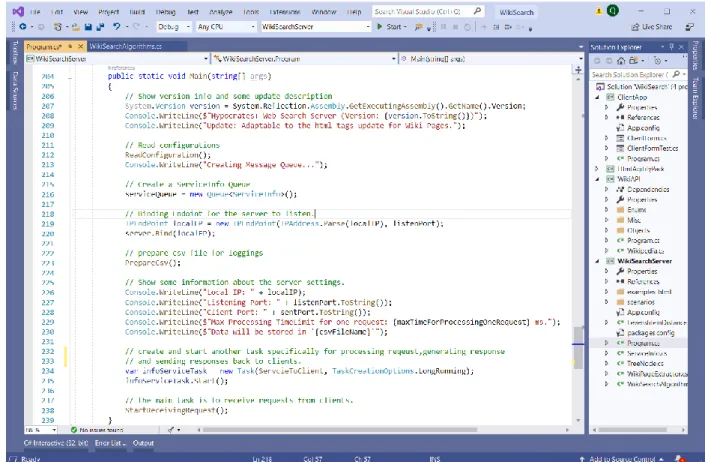Screen dimensions: 705x462
Task: Collapse the ClientApp project node
Action: 598,97
